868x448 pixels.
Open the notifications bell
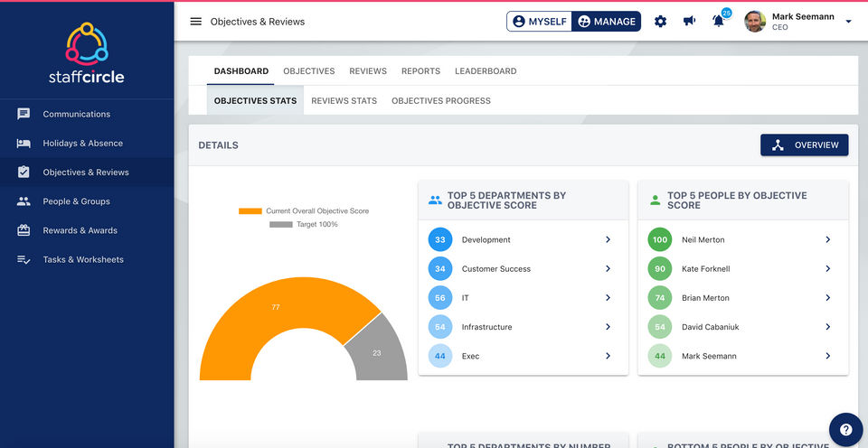[x=720, y=22]
